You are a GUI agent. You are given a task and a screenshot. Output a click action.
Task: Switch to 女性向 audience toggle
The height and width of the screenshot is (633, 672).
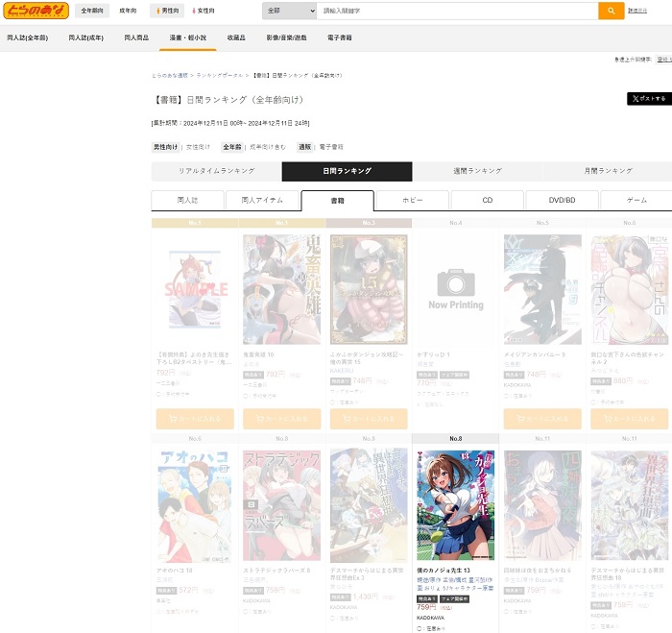pyautogui.click(x=204, y=11)
